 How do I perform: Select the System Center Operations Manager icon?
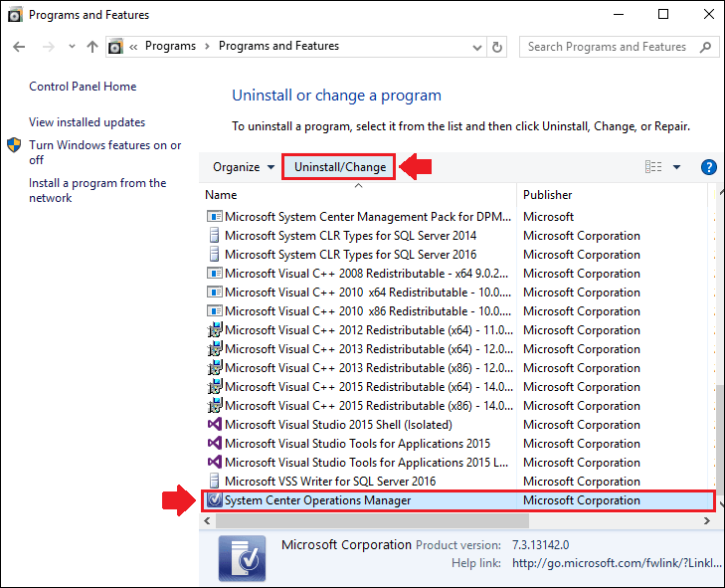click(x=215, y=500)
